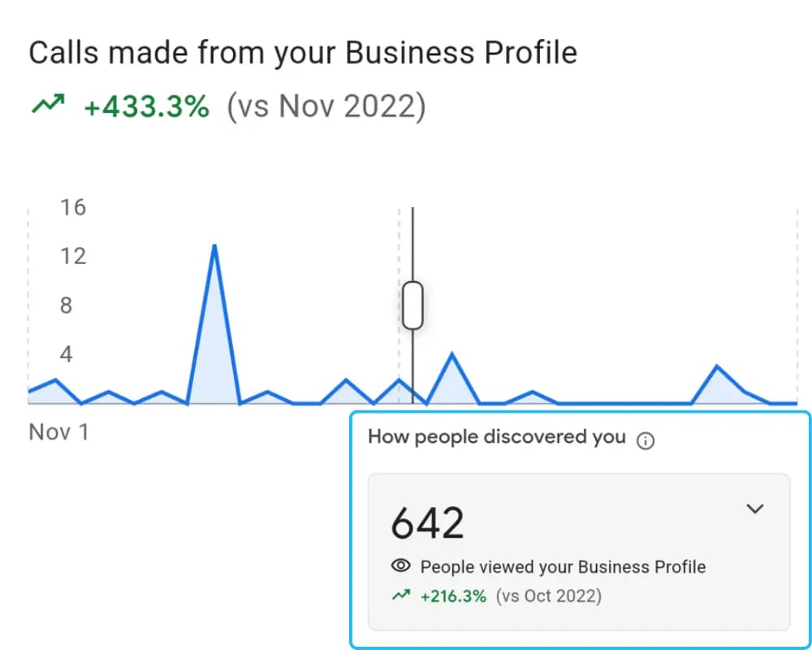Click the chart scrubber handle on vertical line
The image size is (812, 650).
412,305
